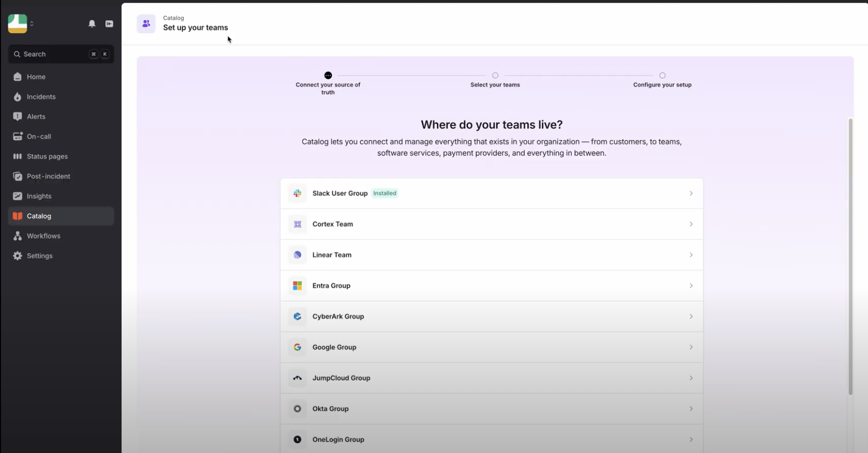Image resolution: width=868 pixels, height=453 pixels.
Task: Expand Cortex Team chevron
Action: coord(691,224)
